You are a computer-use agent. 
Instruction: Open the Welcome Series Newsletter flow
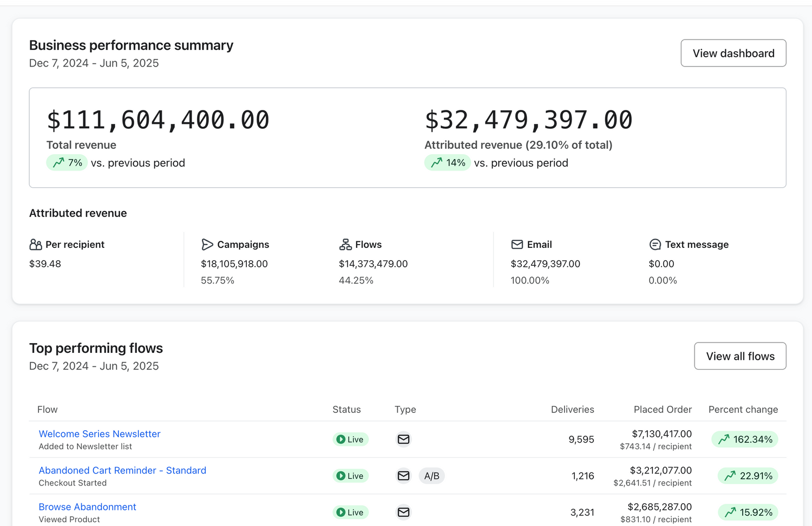click(100, 434)
